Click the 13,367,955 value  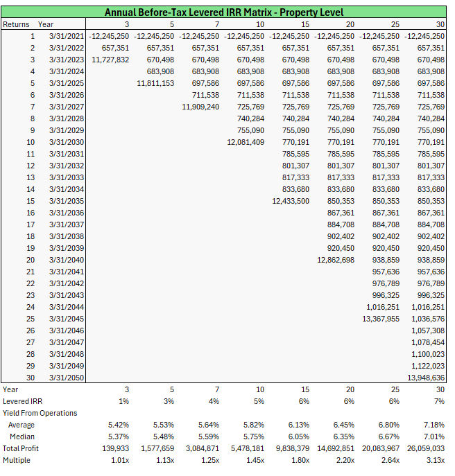381,319
